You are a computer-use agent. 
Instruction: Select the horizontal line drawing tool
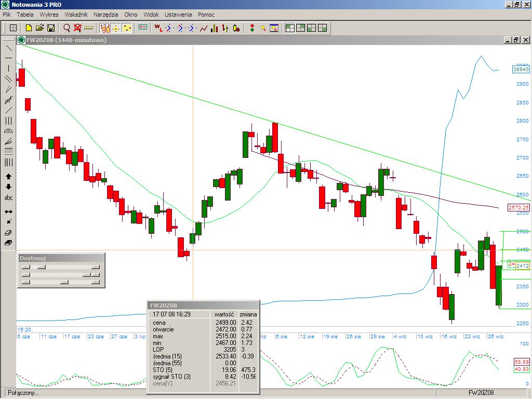click(8, 58)
